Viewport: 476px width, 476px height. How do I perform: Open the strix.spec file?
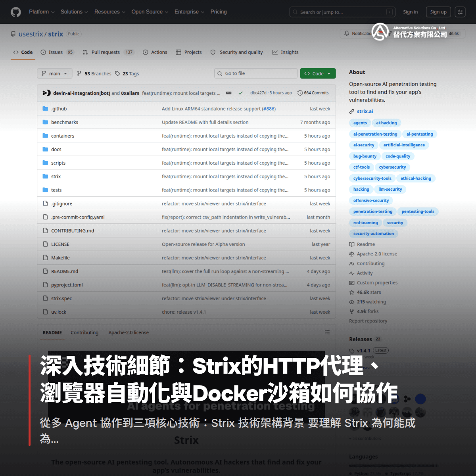(x=61, y=299)
